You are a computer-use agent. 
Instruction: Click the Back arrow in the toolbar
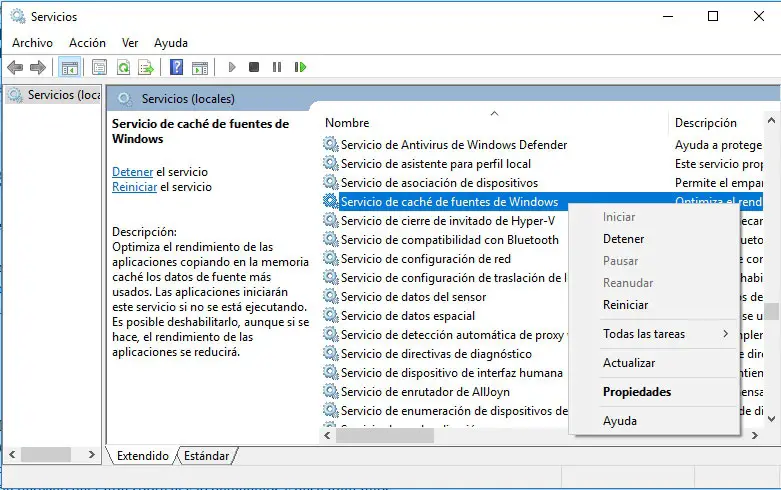[15, 68]
